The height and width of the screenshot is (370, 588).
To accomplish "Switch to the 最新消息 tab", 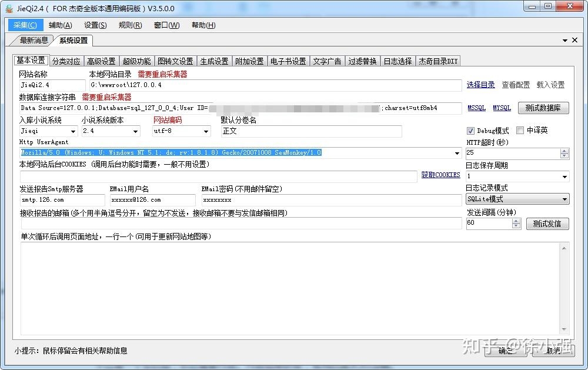I will coord(33,41).
